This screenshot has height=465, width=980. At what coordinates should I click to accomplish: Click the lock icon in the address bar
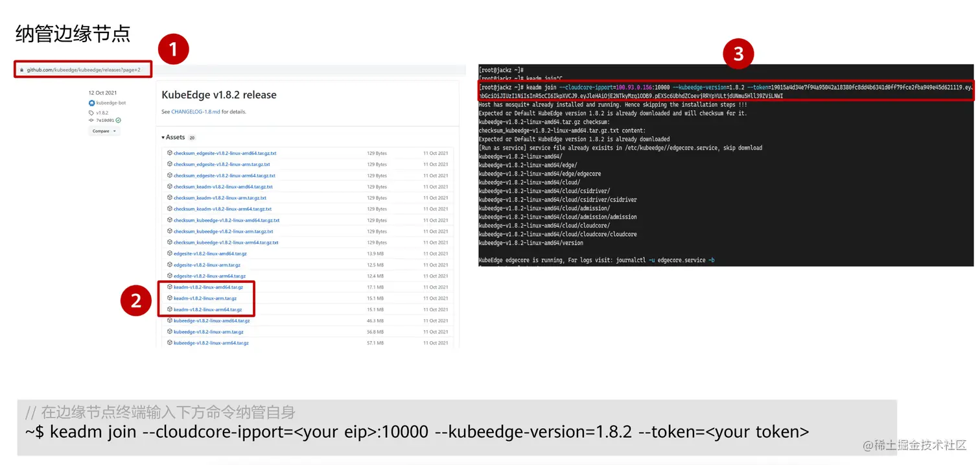tap(21, 70)
